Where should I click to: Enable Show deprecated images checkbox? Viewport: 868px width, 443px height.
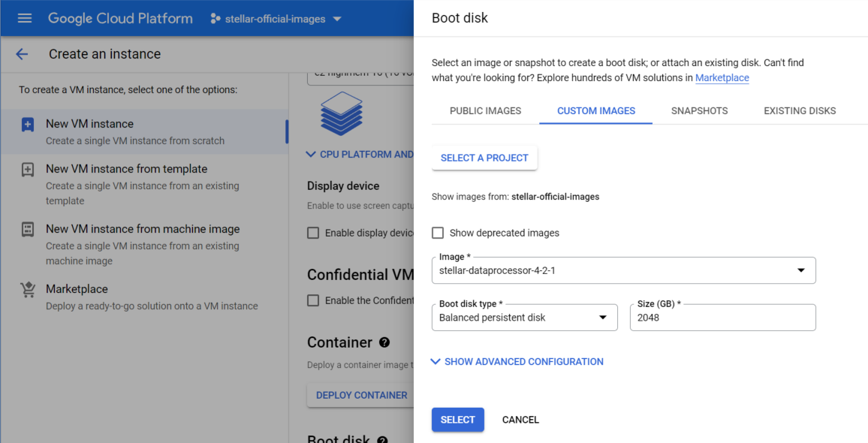click(x=438, y=233)
